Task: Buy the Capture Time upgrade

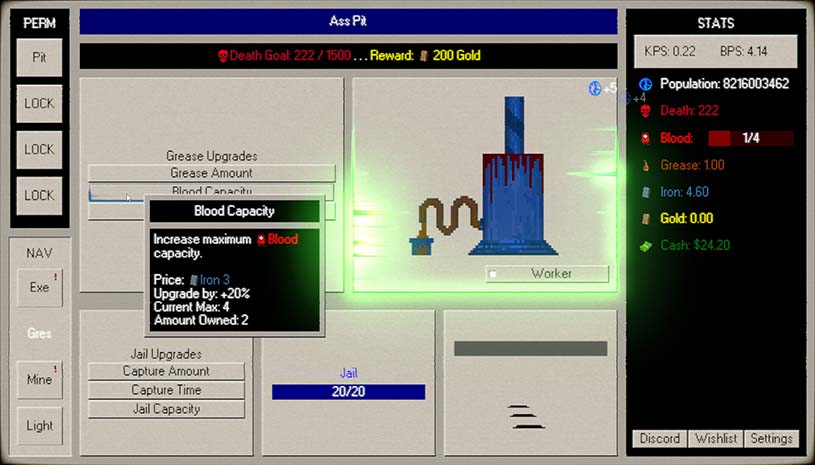Action: 166,390
